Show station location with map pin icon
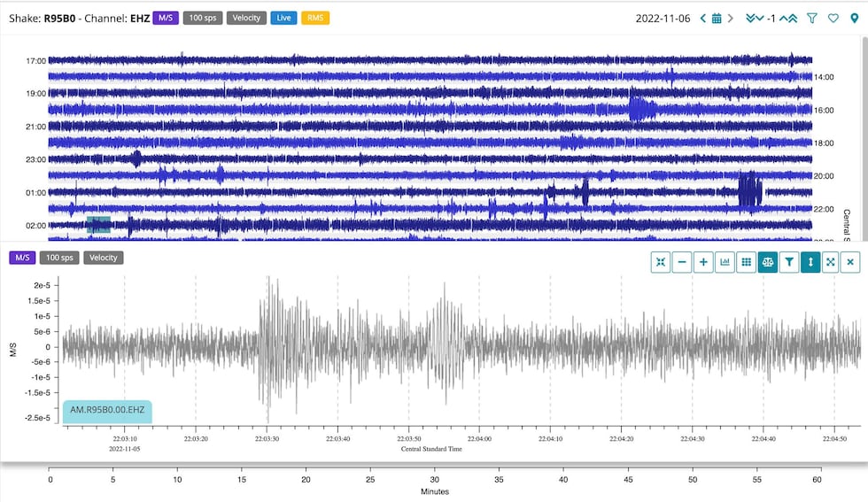868x502 pixels. click(x=854, y=19)
